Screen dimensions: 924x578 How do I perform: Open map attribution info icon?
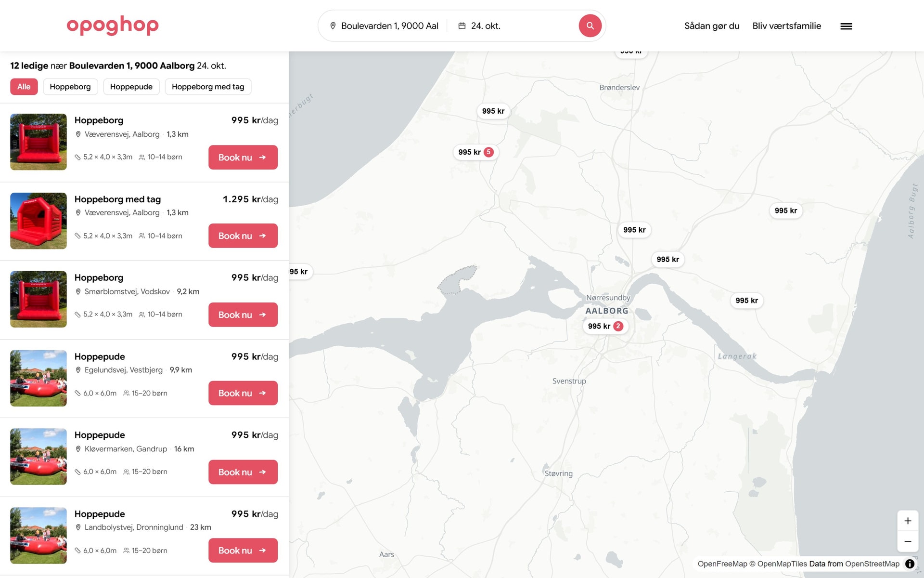point(910,564)
